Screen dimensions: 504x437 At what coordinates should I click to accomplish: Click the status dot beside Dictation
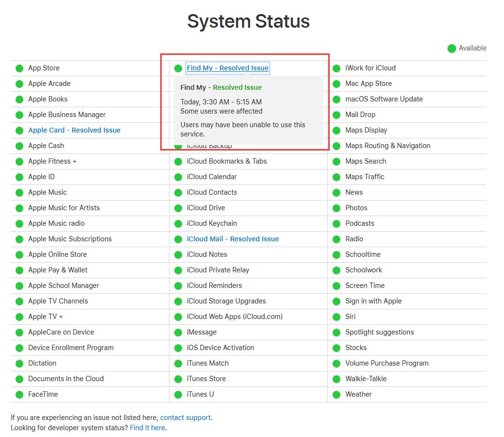click(x=19, y=364)
